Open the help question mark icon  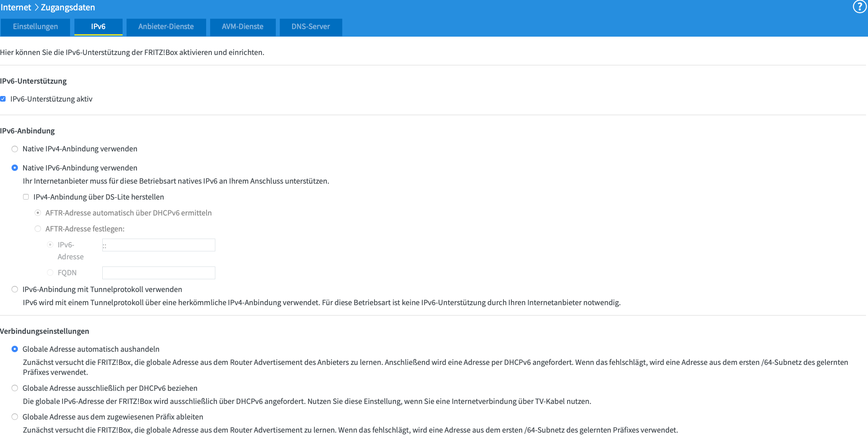click(859, 7)
